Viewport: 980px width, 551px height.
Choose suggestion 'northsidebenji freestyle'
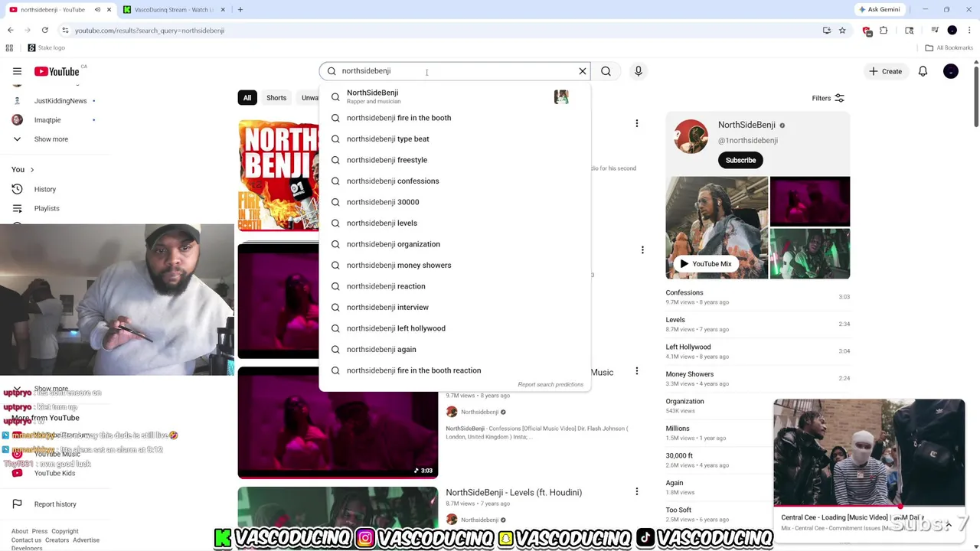[x=455, y=160]
